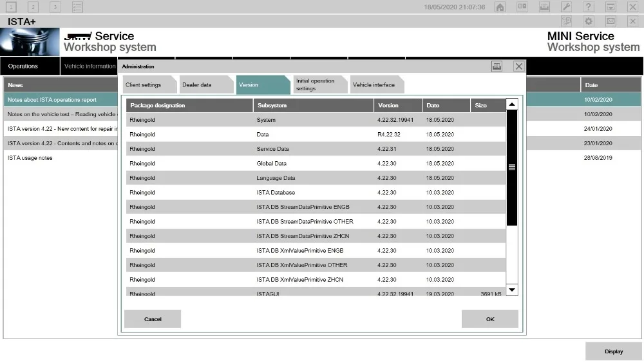Click the News column header
Viewport: 644px width, 363px height.
click(61, 85)
